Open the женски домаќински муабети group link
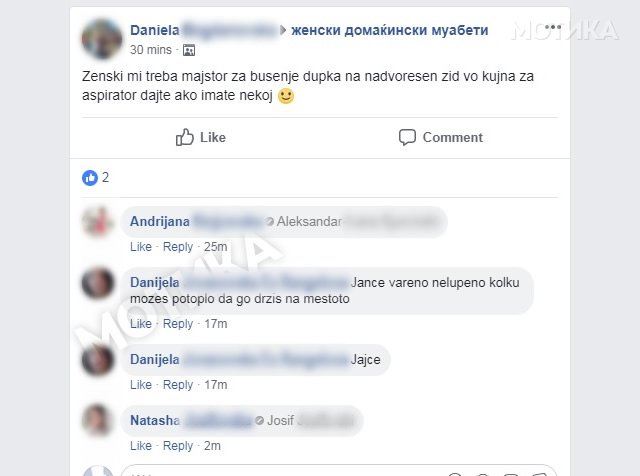Viewport: 640px width, 476px height. pyautogui.click(x=390, y=30)
